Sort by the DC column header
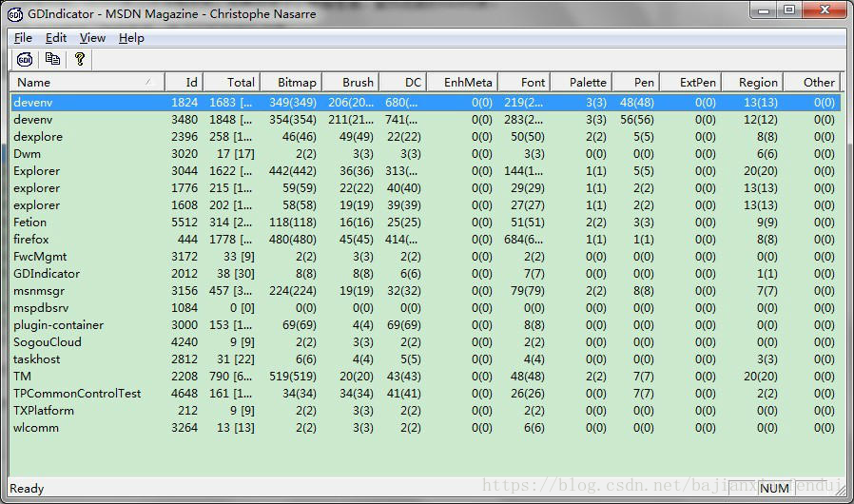Image resolution: width=854 pixels, height=504 pixels. click(403, 83)
